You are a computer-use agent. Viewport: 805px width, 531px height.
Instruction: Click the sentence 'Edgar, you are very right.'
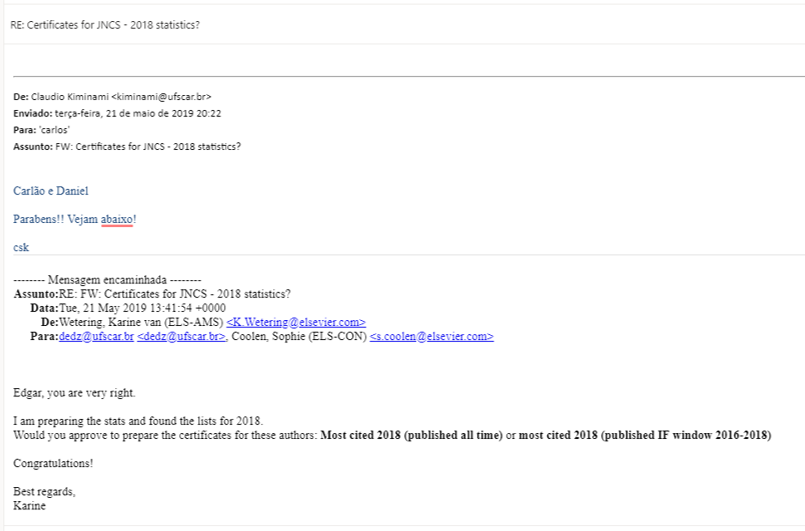74,393
